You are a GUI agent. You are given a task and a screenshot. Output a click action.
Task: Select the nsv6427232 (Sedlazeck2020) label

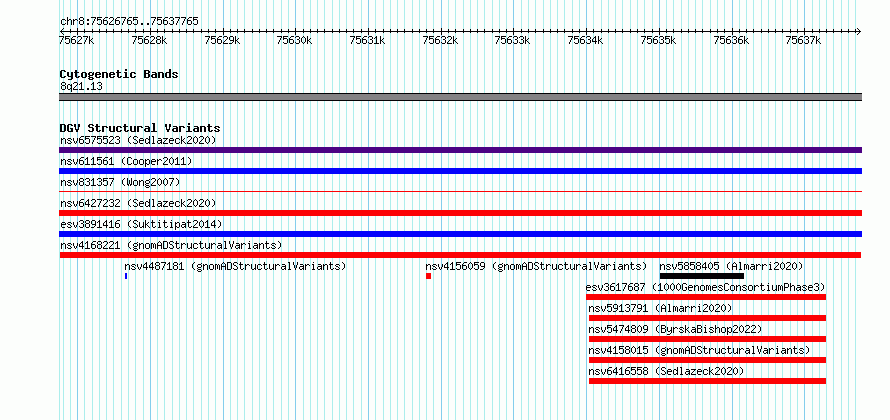[x=138, y=203]
